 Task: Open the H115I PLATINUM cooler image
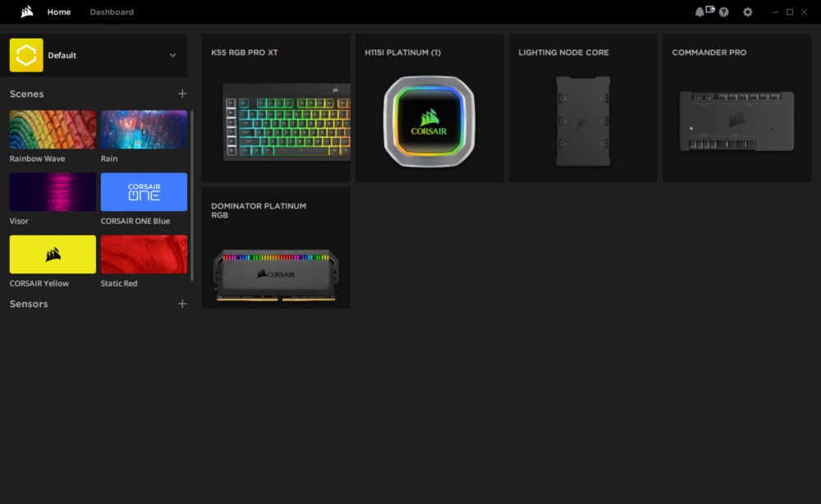429,121
